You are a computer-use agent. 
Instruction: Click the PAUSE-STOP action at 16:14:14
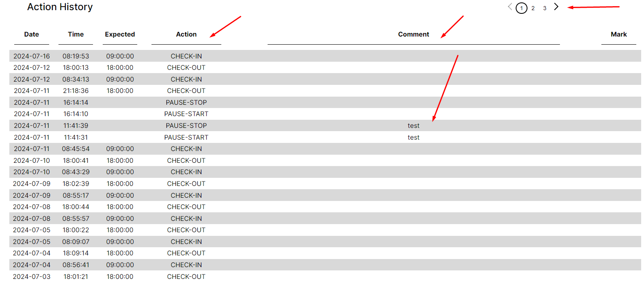click(186, 103)
